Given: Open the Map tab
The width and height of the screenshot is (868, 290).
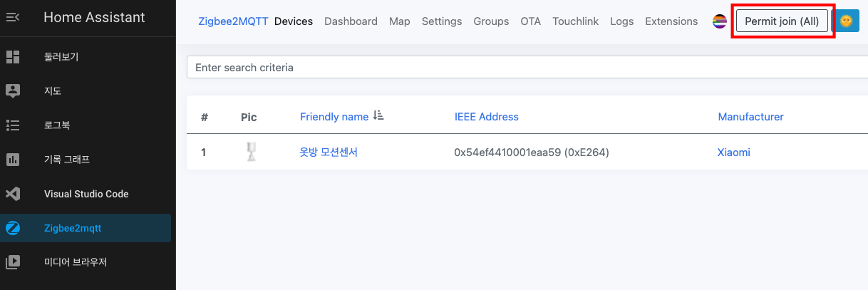Looking at the screenshot, I should click(400, 21).
